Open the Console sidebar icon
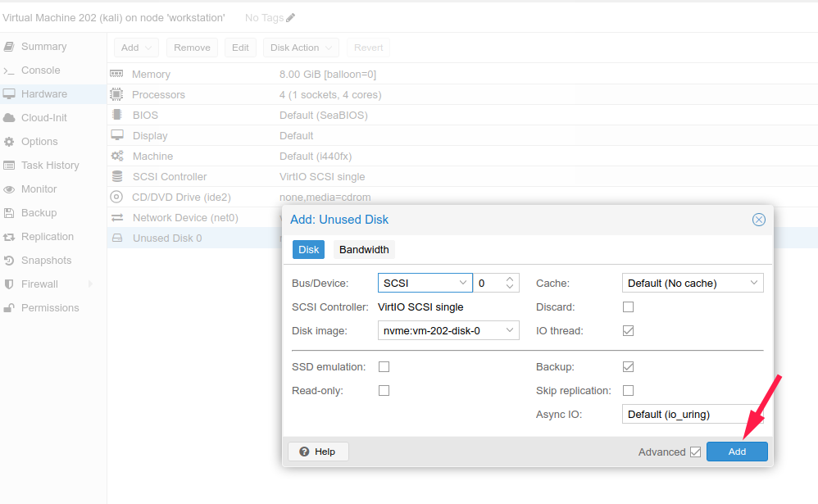The height and width of the screenshot is (504, 818). tap(9, 70)
